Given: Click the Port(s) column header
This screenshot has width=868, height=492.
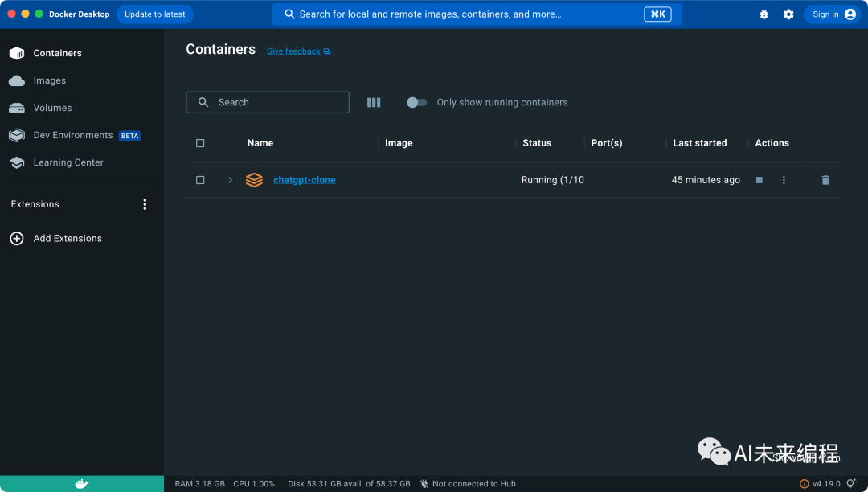Looking at the screenshot, I should [x=607, y=143].
